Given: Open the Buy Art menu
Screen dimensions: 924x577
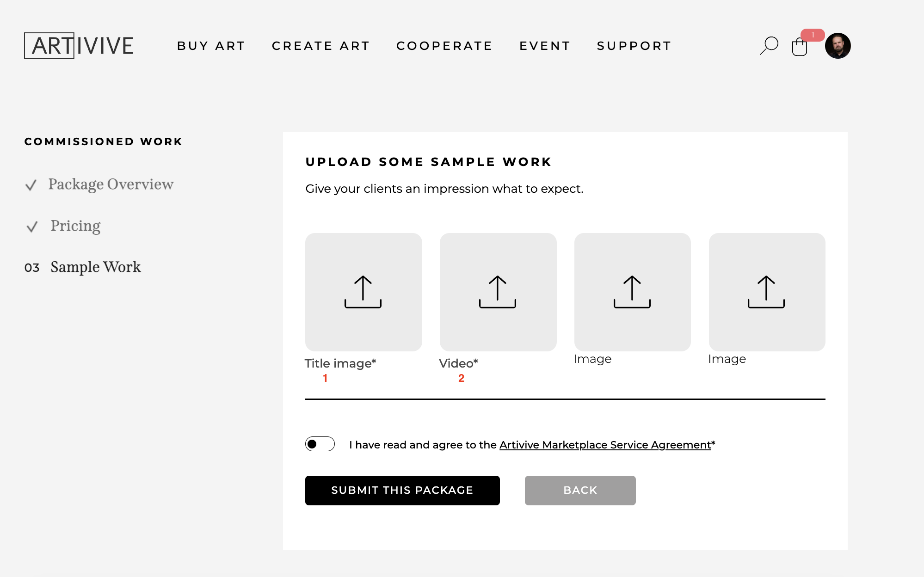Looking at the screenshot, I should [x=211, y=46].
